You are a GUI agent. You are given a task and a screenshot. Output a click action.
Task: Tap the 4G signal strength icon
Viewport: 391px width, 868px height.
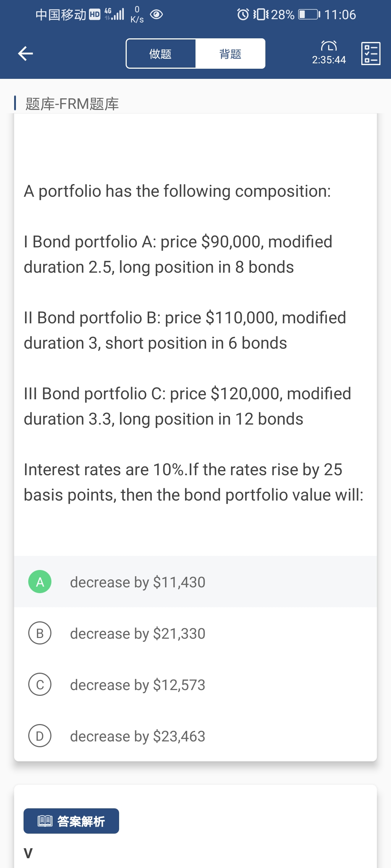pos(114,14)
